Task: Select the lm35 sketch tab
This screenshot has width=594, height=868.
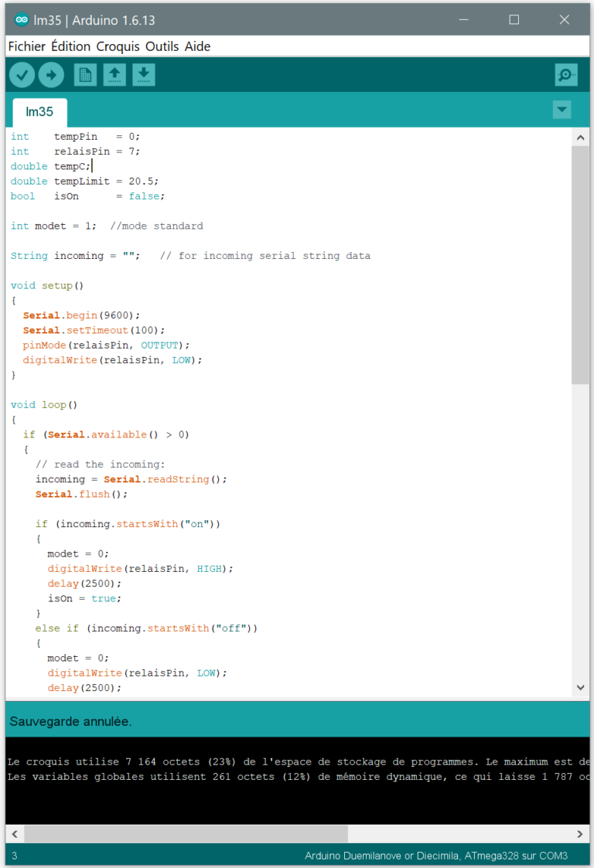Action: point(39,112)
